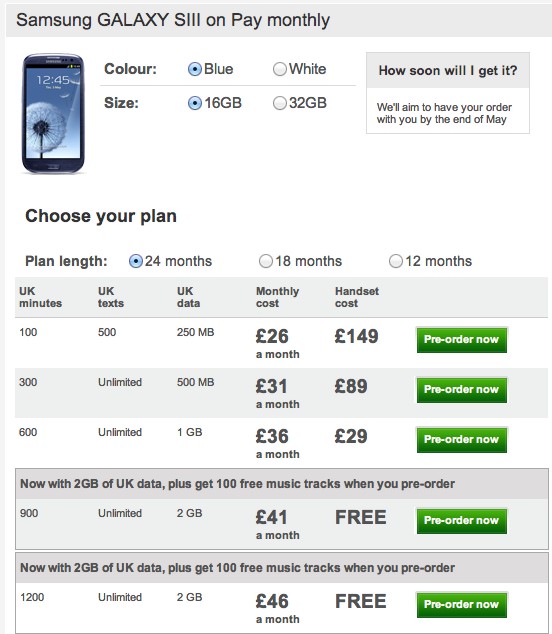The width and height of the screenshot is (552, 634).
Task: Pick the 32GB size radio button
Action: [x=279, y=103]
